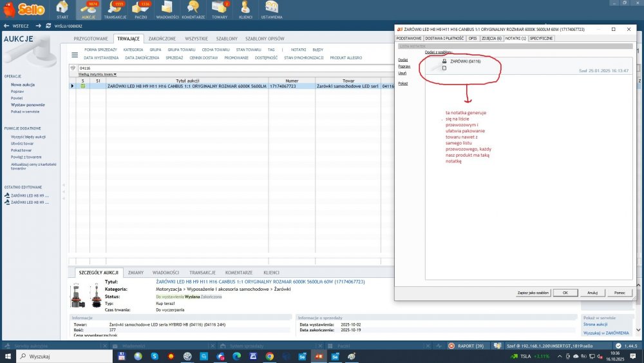Image resolution: width=644 pixels, height=363 pixels.
Task: Open the 'Według identyfikatora towaru' dropdown
Action: coord(97,74)
